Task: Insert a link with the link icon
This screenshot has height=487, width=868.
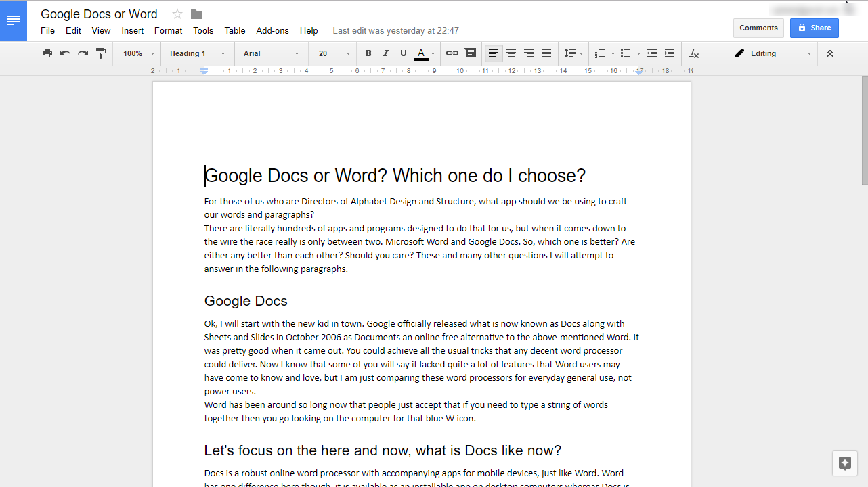Action: 452,53
